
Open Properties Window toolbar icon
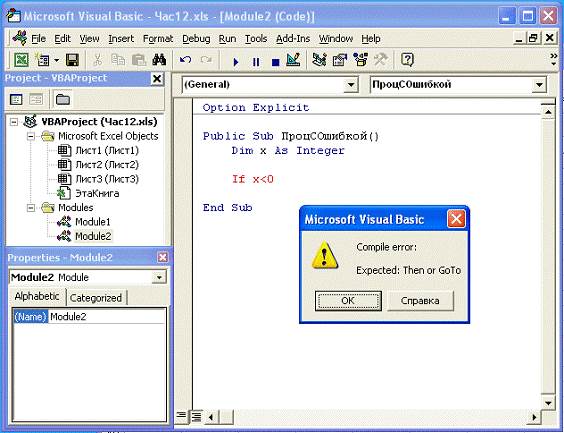[340, 60]
